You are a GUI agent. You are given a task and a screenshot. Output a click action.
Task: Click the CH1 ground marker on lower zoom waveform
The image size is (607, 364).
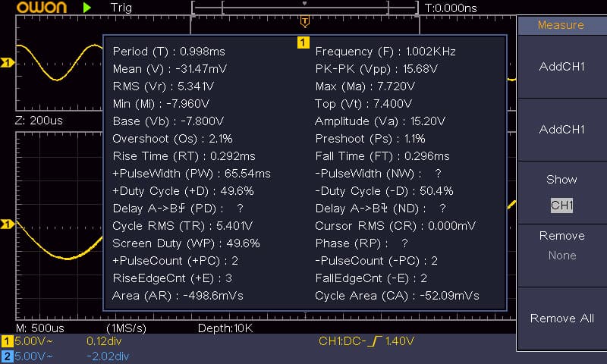(7, 224)
